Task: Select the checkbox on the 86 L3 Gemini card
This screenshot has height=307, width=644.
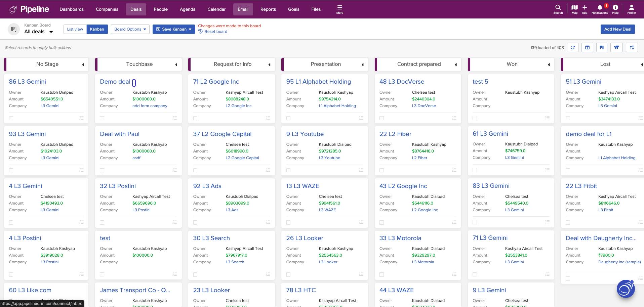Action: (11, 118)
